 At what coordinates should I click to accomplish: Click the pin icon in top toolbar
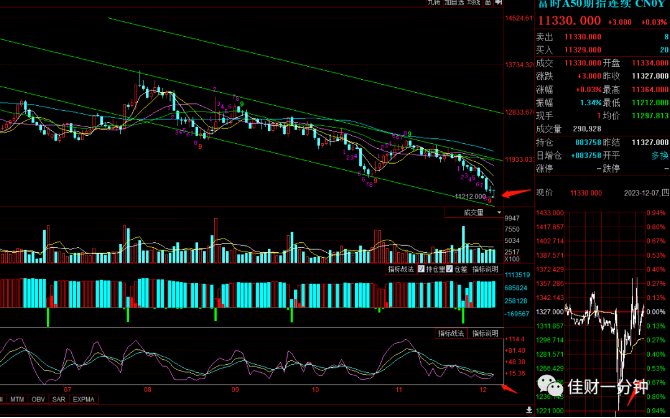498,3
